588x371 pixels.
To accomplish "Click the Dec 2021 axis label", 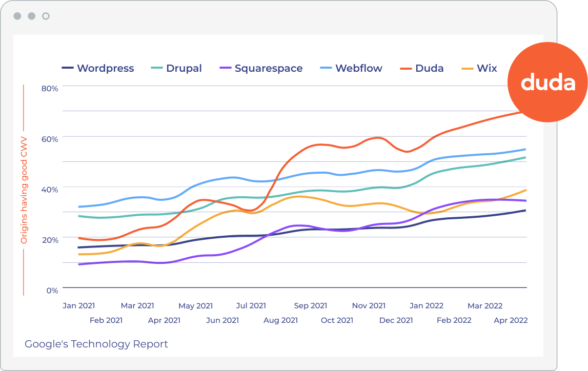I will (x=396, y=320).
